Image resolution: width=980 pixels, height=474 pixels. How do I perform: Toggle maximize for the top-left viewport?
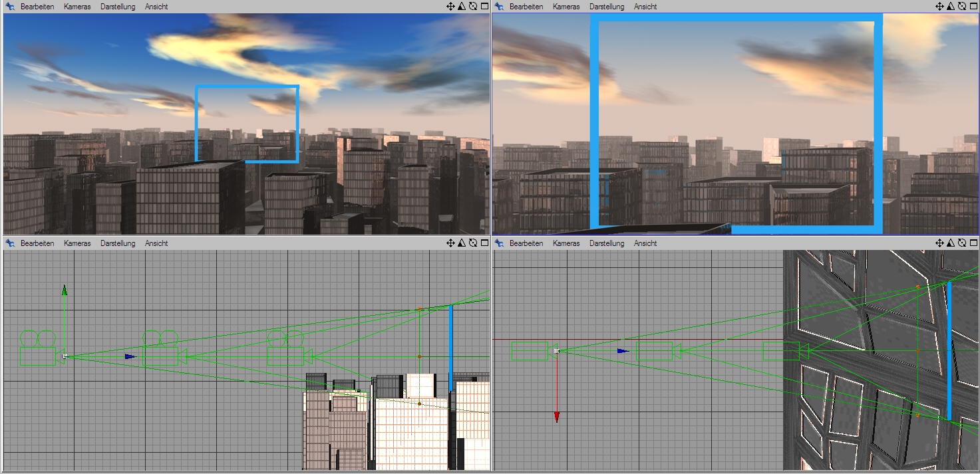click(x=484, y=7)
